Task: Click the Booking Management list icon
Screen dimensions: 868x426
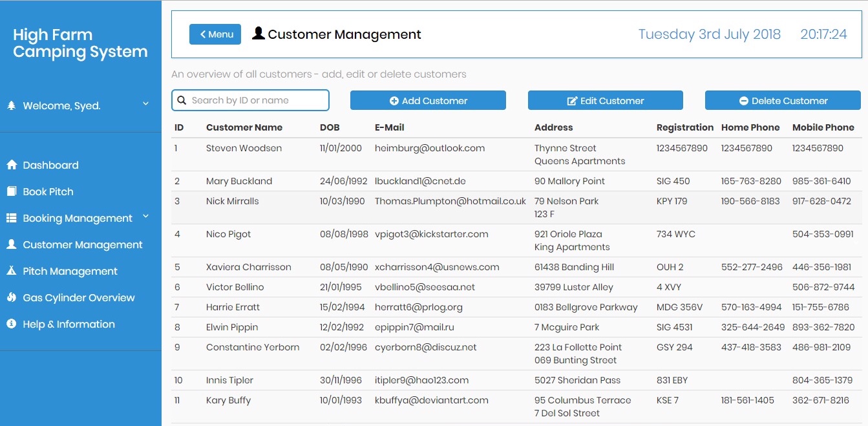Action: [11, 218]
